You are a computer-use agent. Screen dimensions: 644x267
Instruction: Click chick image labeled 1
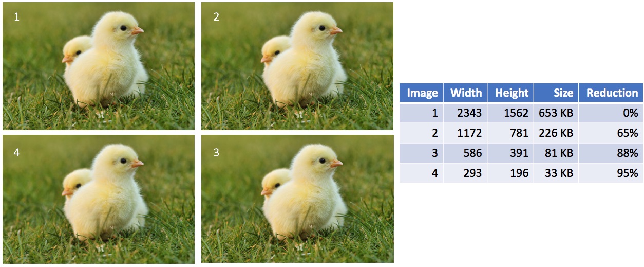(x=99, y=66)
